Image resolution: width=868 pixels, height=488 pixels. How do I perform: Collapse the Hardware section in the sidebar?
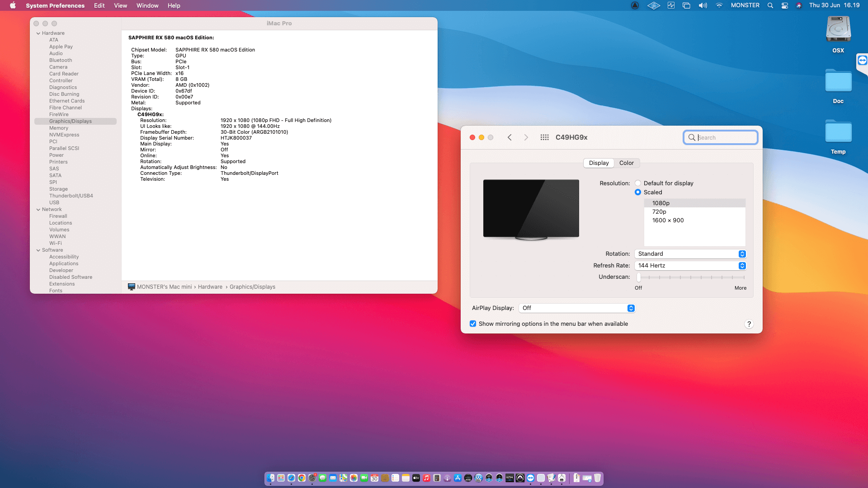click(38, 33)
